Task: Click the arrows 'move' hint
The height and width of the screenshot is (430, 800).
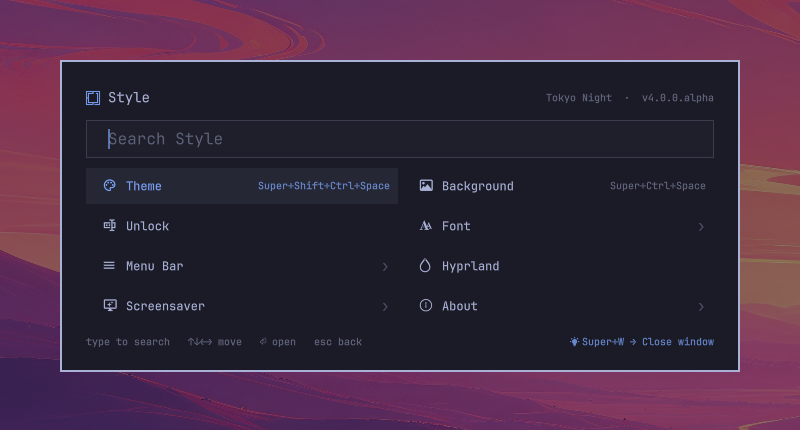Action: point(214,342)
